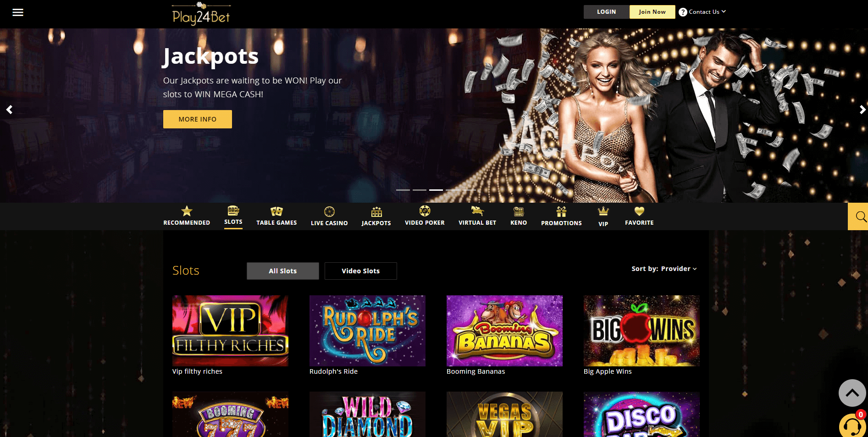Select the first banner slide indicator
Screen dimensions: 868x437
[403, 190]
